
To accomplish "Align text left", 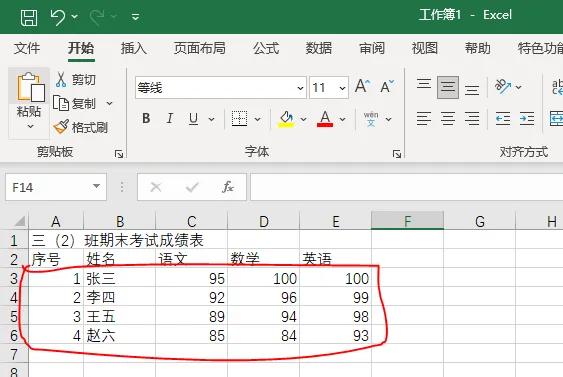I will click(424, 118).
